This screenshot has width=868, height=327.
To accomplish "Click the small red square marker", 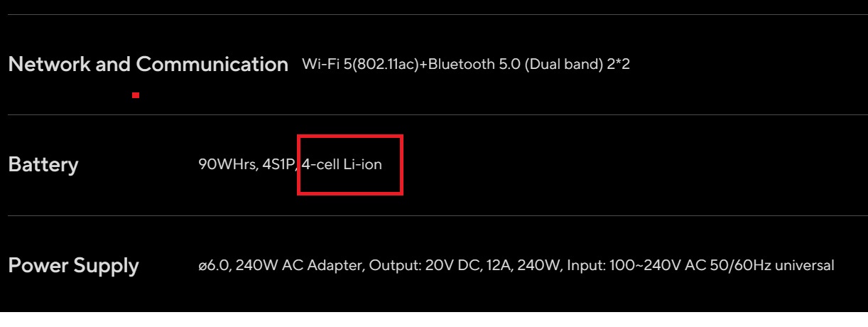I will pos(135,95).
